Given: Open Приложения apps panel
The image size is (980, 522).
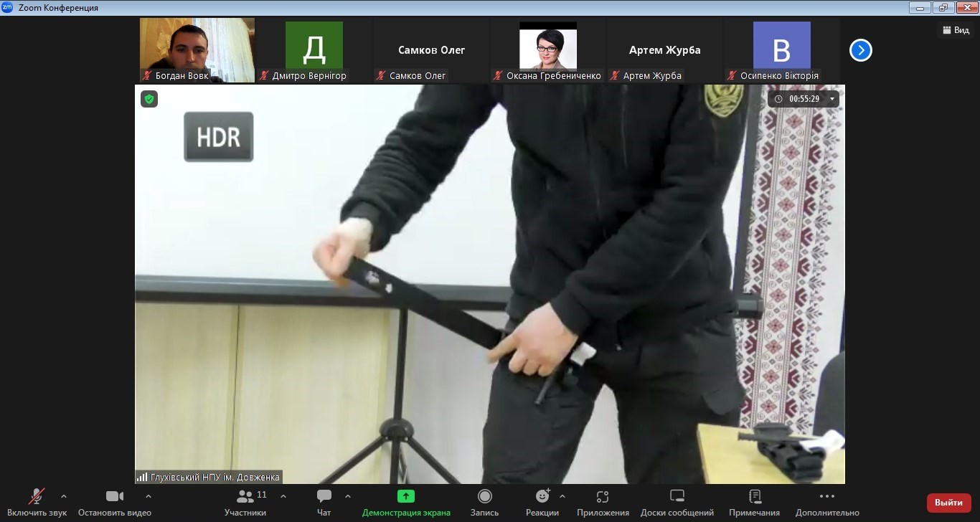Looking at the screenshot, I should (603, 502).
